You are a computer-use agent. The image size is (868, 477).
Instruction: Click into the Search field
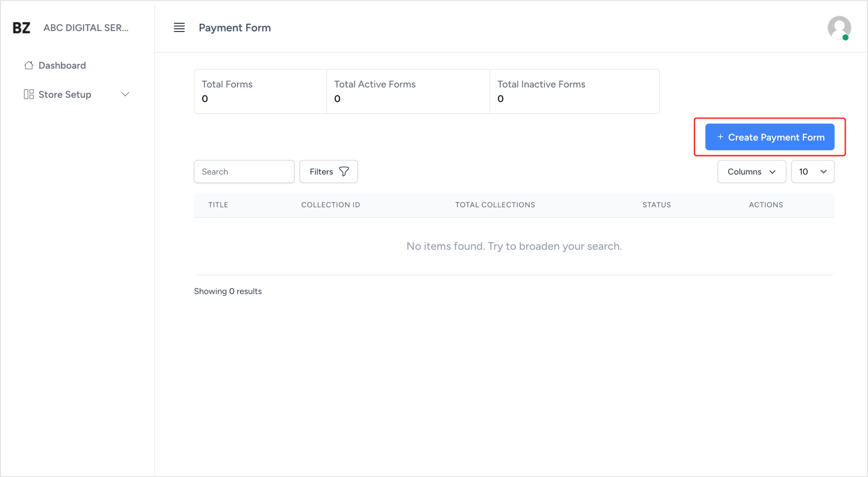tap(244, 172)
